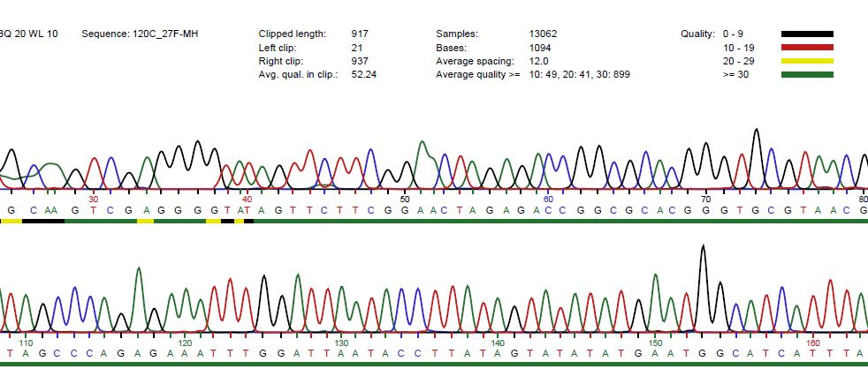Image resolution: width=868 pixels, height=392 pixels.
Task: Click the Bases count 1094
Action: [x=540, y=48]
